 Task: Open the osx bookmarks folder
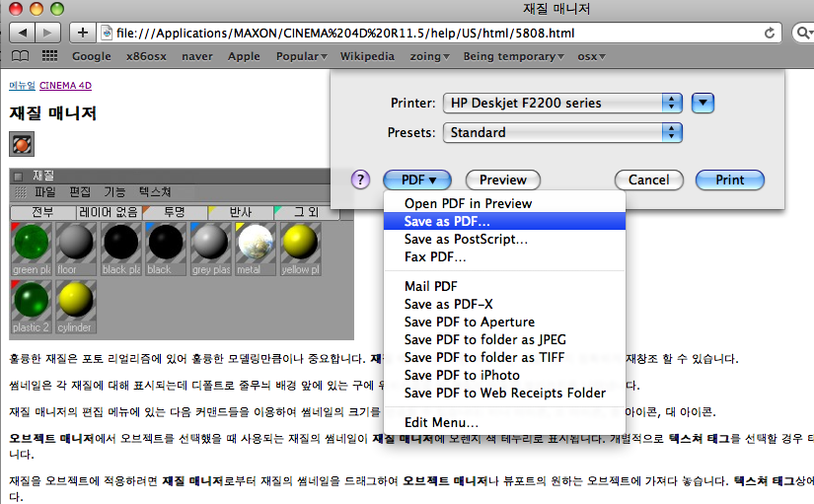click(x=591, y=56)
